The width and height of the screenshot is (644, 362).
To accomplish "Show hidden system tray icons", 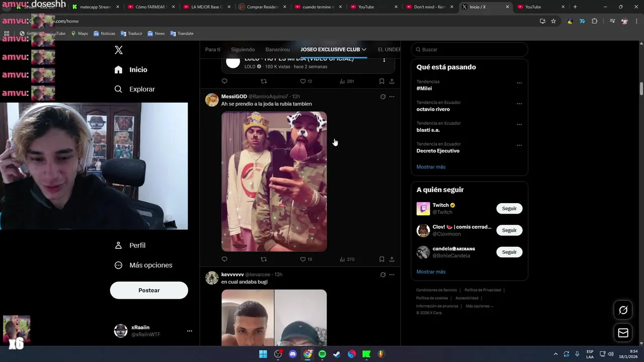I will coord(555,354).
